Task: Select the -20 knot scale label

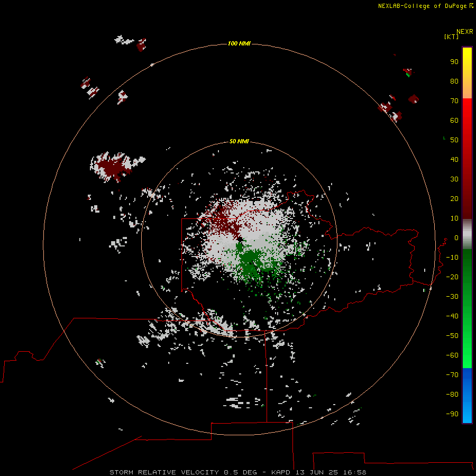Action: click(x=452, y=277)
